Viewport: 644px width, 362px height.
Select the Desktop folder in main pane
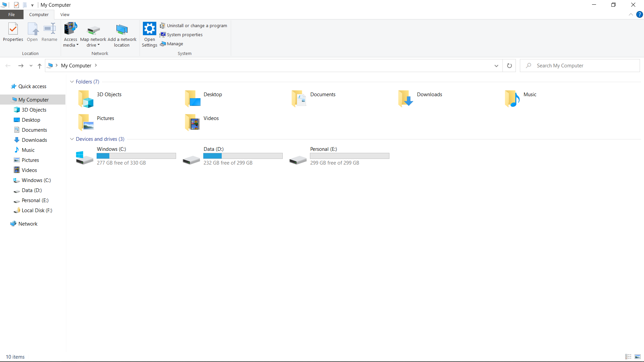click(x=203, y=99)
